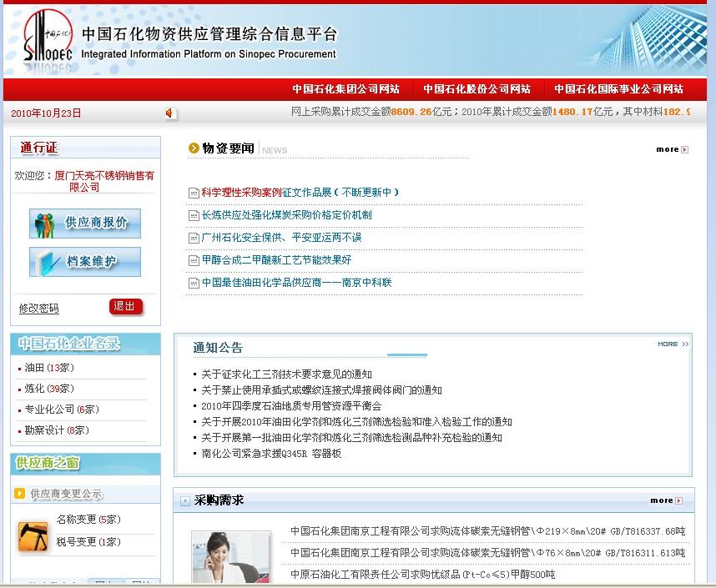This screenshot has width=716, height=588.
Task: Click the customer service woman photo
Action: tap(231, 557)
